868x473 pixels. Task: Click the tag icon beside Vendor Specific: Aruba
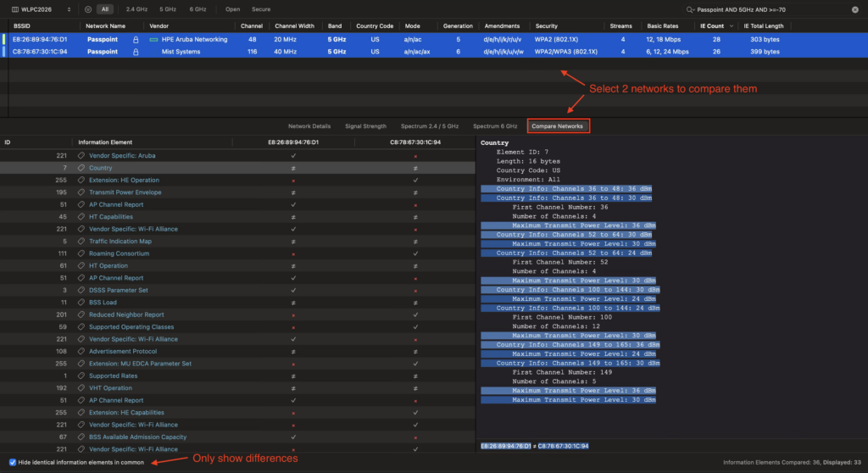tap(81, 156)
